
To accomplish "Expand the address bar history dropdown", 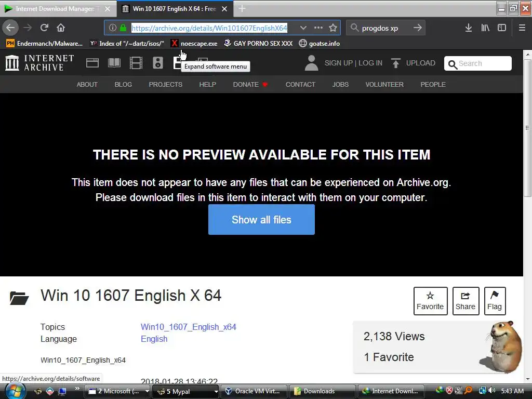I will pyautogui.click(x=303, y=28).
